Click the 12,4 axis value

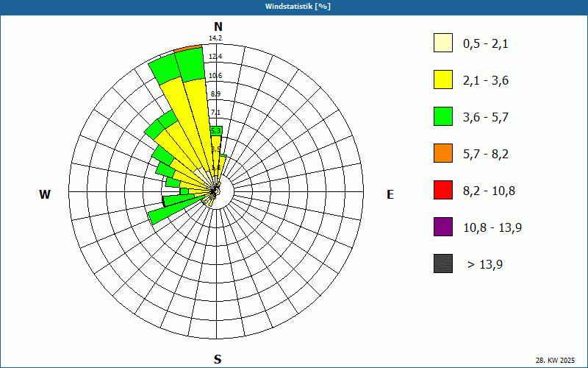click(x=215, y=57)
